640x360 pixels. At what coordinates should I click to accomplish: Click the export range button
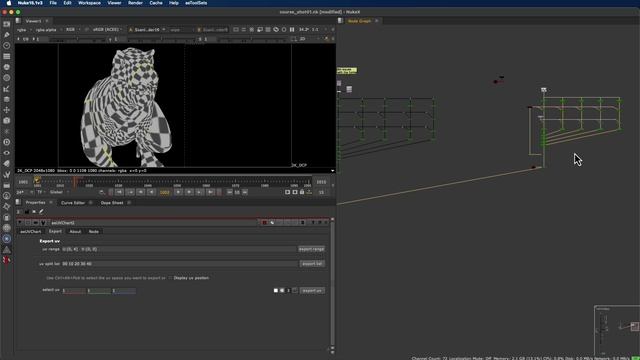coord(311,249)
